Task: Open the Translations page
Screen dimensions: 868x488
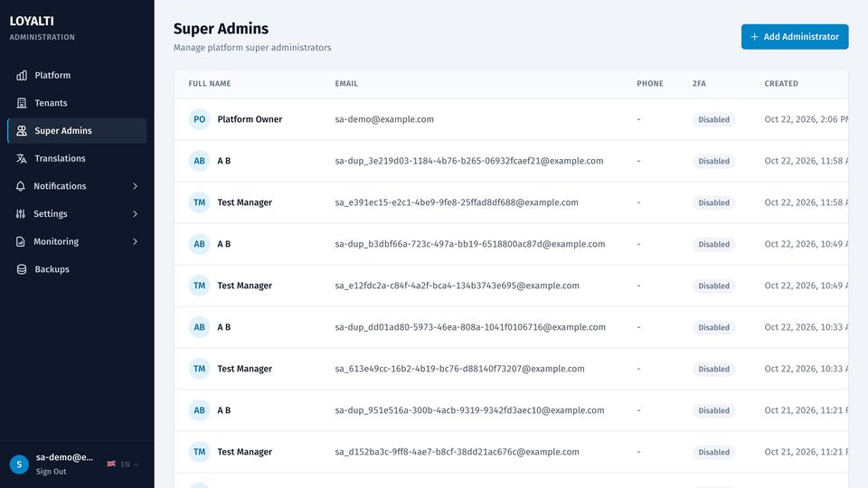Action: click(x=77, y=158)
